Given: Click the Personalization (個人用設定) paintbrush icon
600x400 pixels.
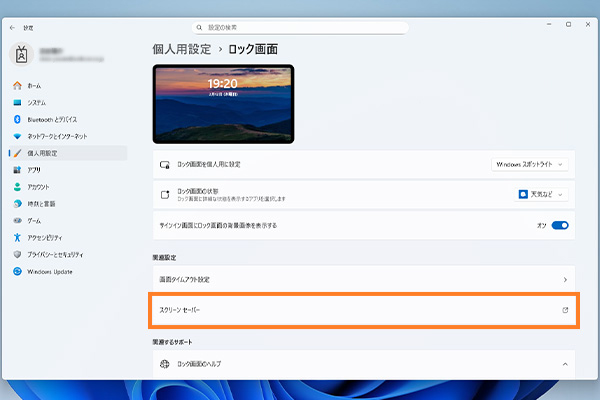Looking at the screenshot, I should tap(17, 153).
